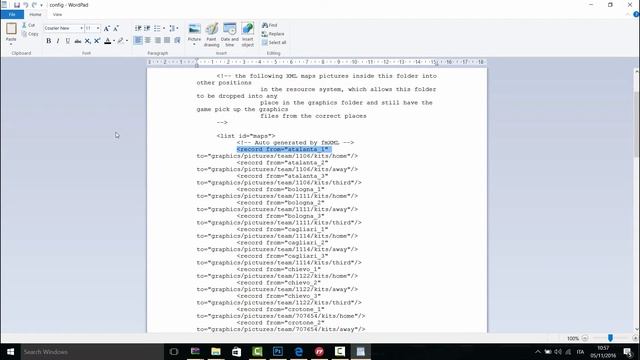Image resolution: width=640 pixels, height=360 pixels.
Task: Toggle strikethrough formatting
Action: [78, 41]
